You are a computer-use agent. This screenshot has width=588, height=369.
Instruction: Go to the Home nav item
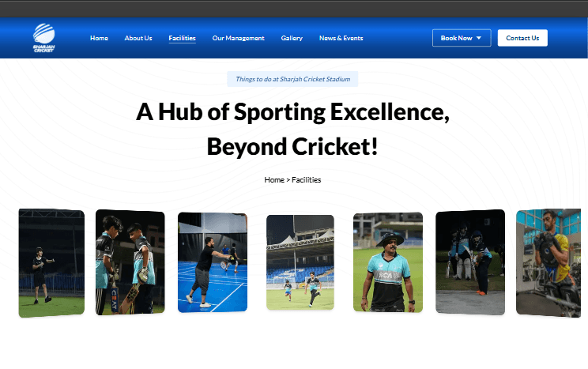coord(99,38)
